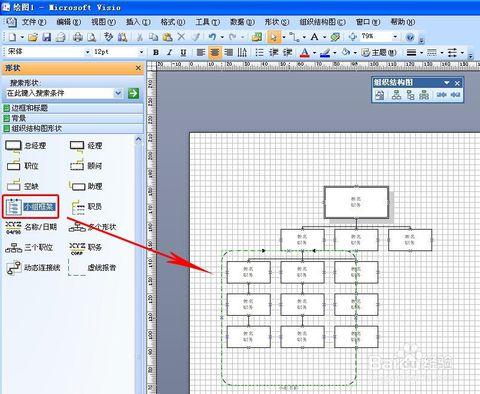Screen dimensions: 480x394
Task: Apply line color with the pen swatch
Action: point(325,53)
